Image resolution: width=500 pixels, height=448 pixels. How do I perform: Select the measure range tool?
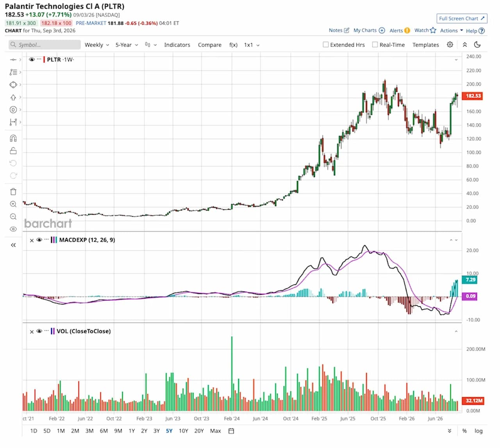coord(13,122)
